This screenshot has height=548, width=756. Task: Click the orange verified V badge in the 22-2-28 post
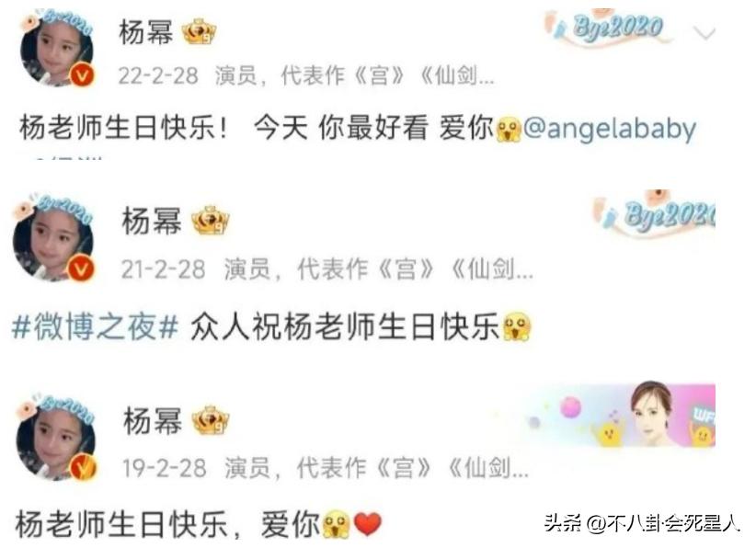tap(82, 75)
